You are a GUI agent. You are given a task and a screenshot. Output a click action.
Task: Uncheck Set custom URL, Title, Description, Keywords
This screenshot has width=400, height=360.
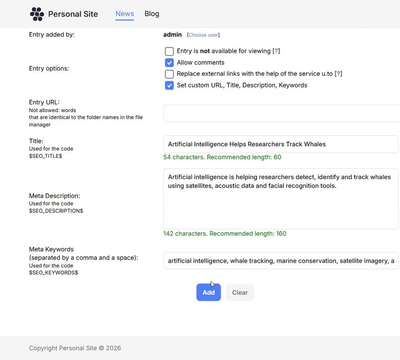click(169, 85)
